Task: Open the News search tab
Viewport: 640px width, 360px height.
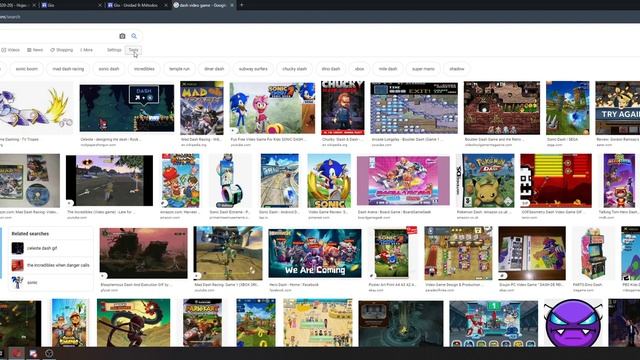Action: coord(35,50)
